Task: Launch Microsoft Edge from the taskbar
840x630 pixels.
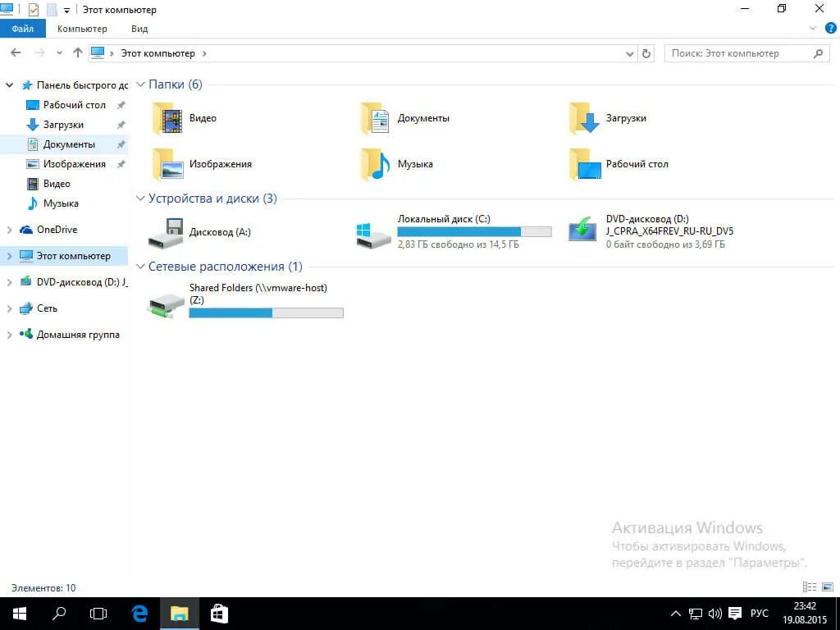Action: [139, 614]
